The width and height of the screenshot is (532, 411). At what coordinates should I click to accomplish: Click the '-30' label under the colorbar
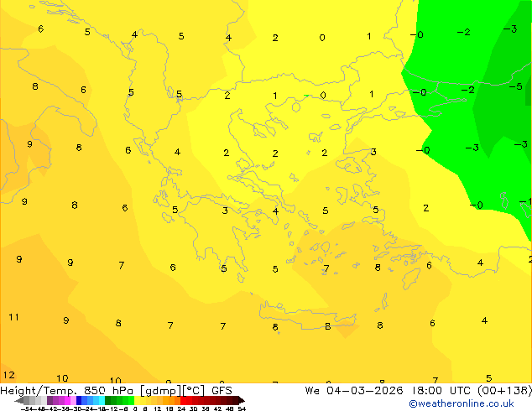(x=78, y=408)
